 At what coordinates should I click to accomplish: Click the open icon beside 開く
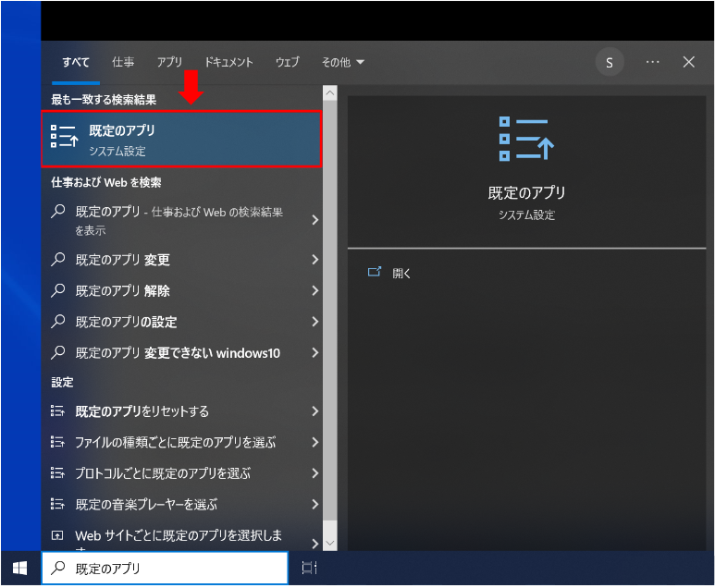tap(374, 272)
